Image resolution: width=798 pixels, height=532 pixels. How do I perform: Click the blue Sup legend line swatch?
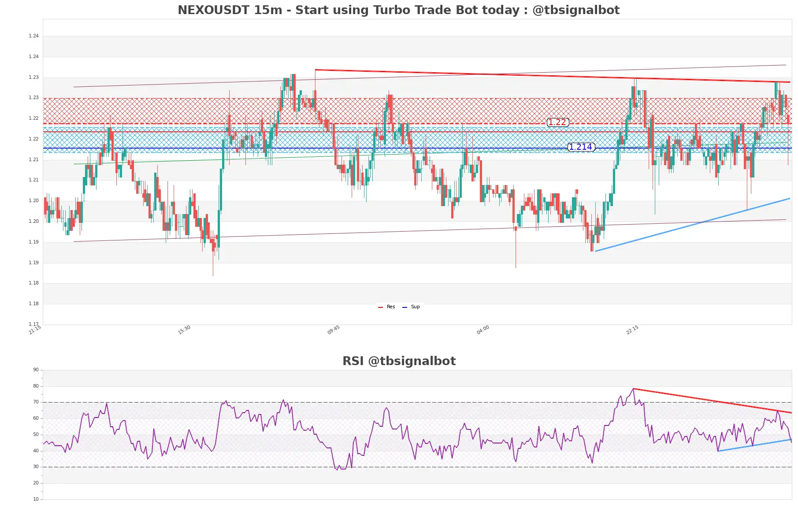405,307
